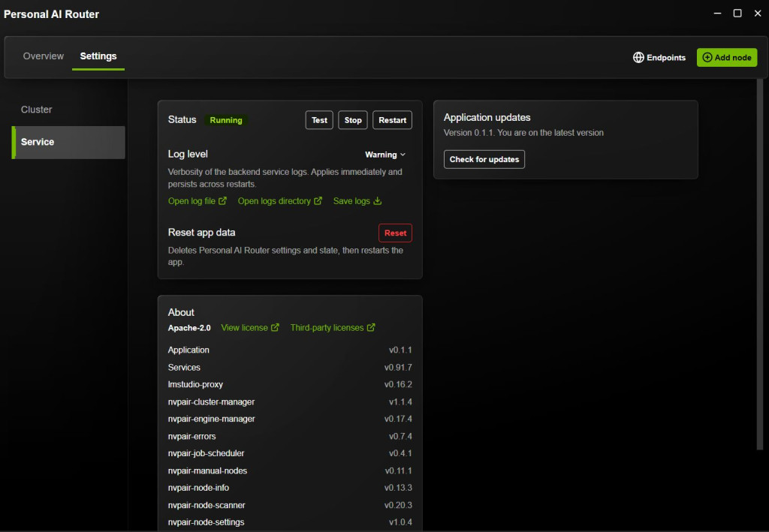The height and width of the screenshot is (532, 769).
Task: Close the Personal AI Router window
Action: [758, 14]
